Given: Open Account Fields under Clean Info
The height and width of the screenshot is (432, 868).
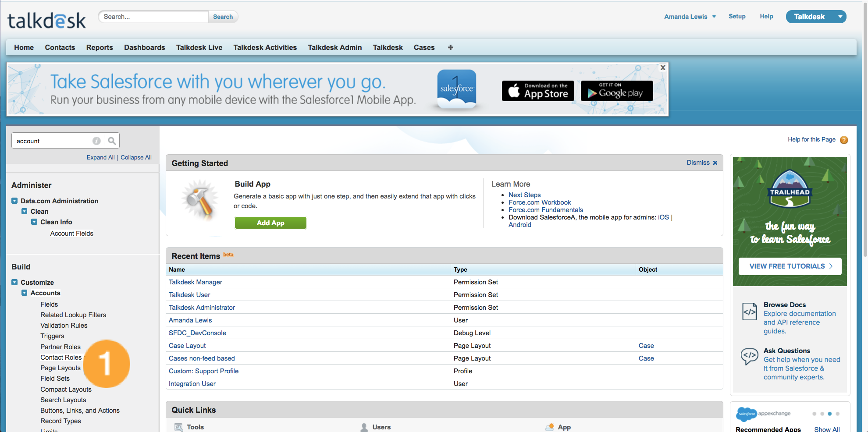Looking at the screenshot, I should (x=71, y=234).
